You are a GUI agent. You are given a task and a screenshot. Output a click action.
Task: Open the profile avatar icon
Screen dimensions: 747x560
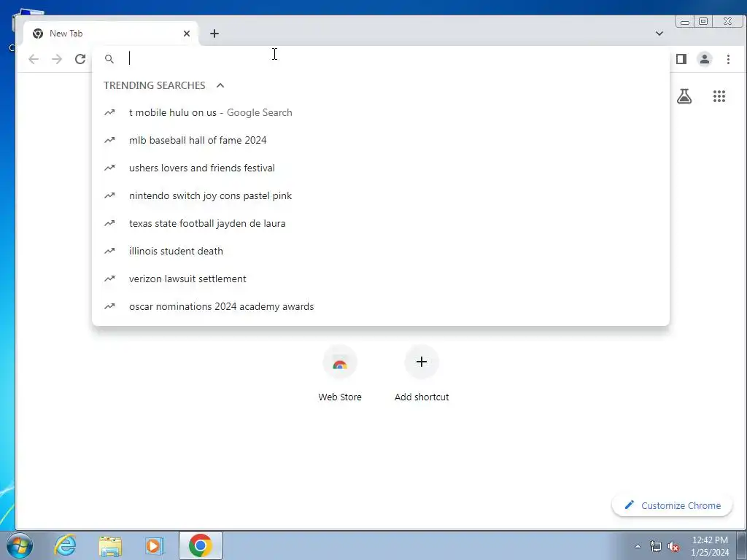(705, 59)
